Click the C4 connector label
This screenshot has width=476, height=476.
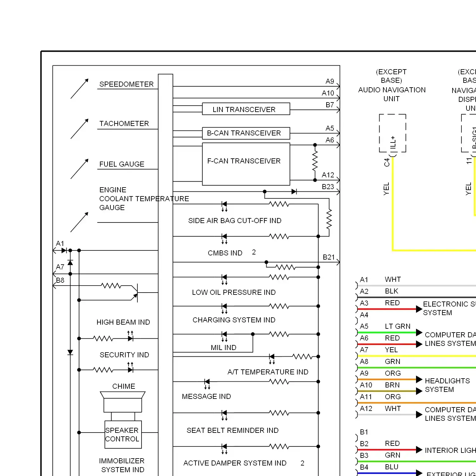coord(387,162)
